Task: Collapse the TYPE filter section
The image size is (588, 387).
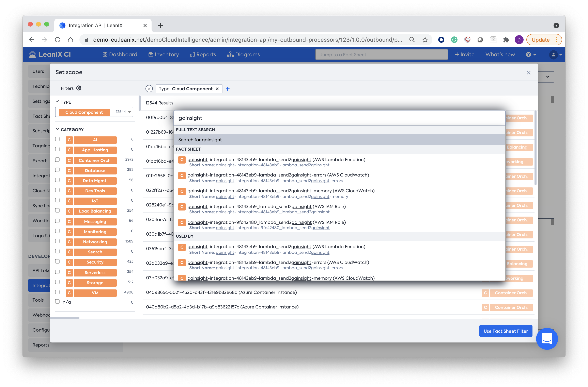Action: (57, 102)
